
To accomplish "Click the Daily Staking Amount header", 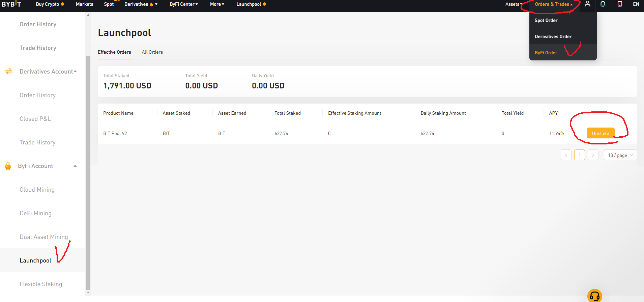I will click(443, 113).
